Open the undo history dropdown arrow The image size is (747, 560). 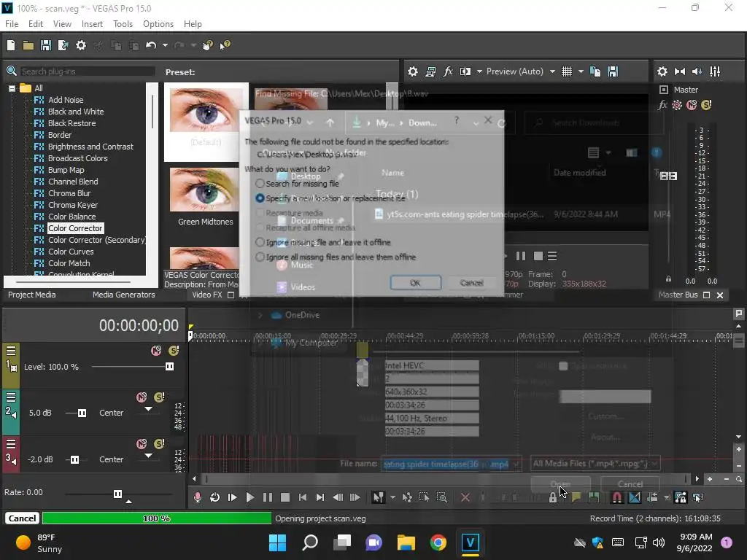click(165, 45)
